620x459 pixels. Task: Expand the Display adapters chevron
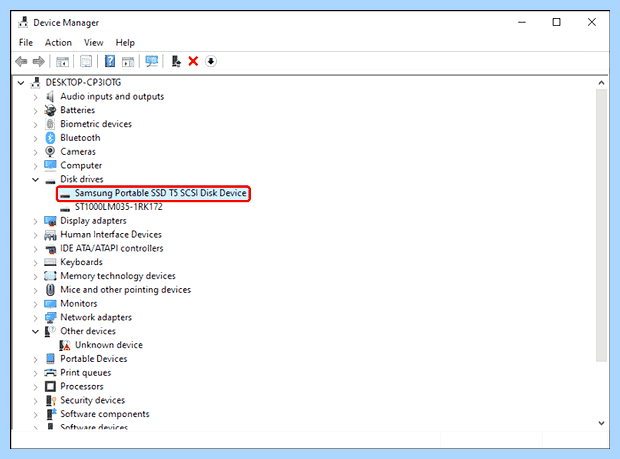pos(36,221)
